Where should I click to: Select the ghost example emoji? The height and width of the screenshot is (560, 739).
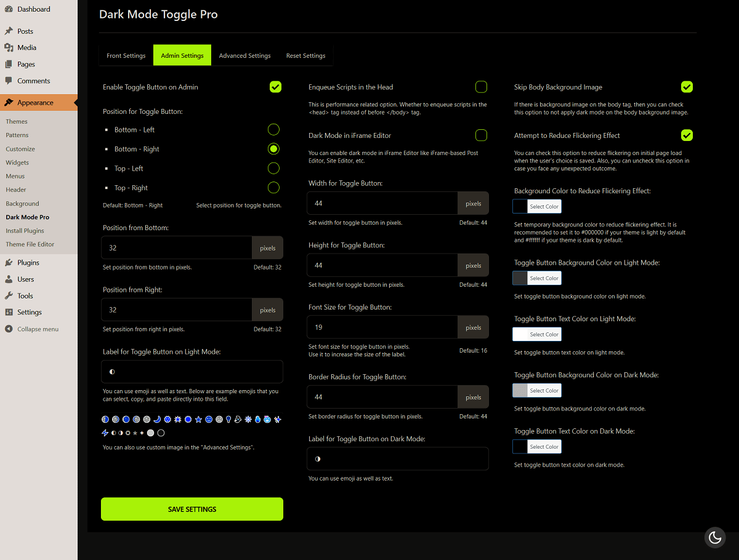238,419
